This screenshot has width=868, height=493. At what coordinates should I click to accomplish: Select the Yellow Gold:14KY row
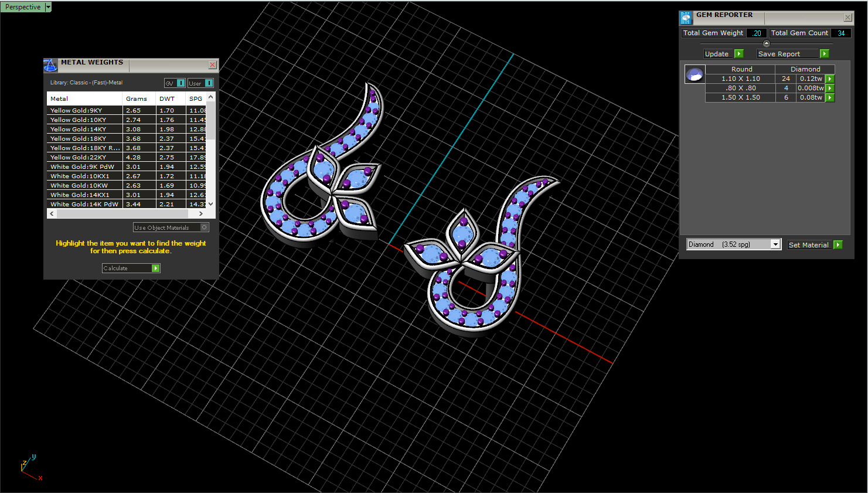[x=127, y=129]
